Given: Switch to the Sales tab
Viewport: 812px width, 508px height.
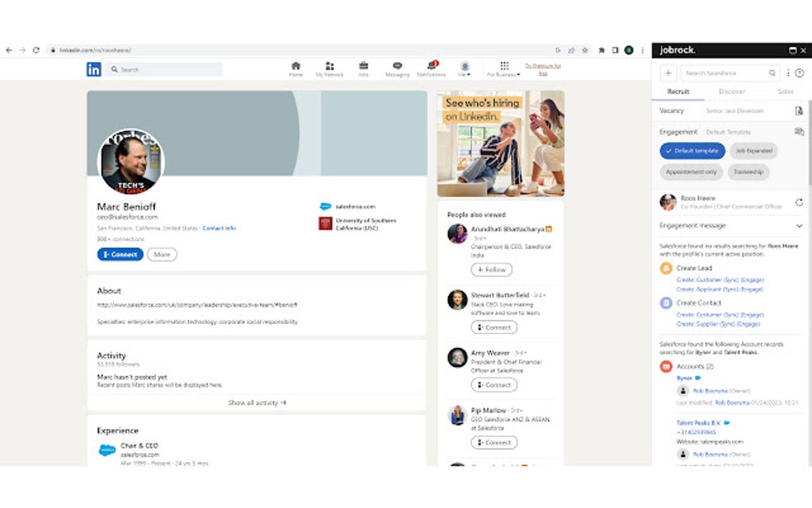Looking at the screenshot, I should pyautogui.click(x=785, y=91).
